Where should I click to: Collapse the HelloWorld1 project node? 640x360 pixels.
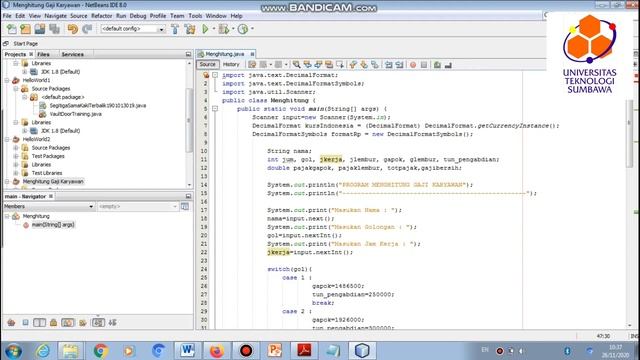7,80
